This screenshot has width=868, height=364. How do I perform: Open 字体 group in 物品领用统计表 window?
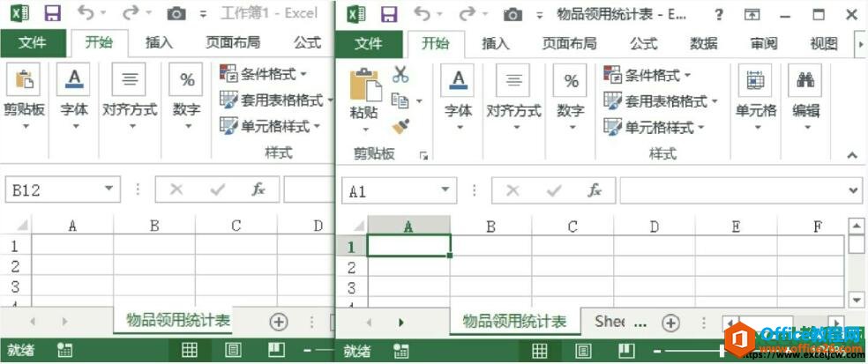(x=459, y=98)
